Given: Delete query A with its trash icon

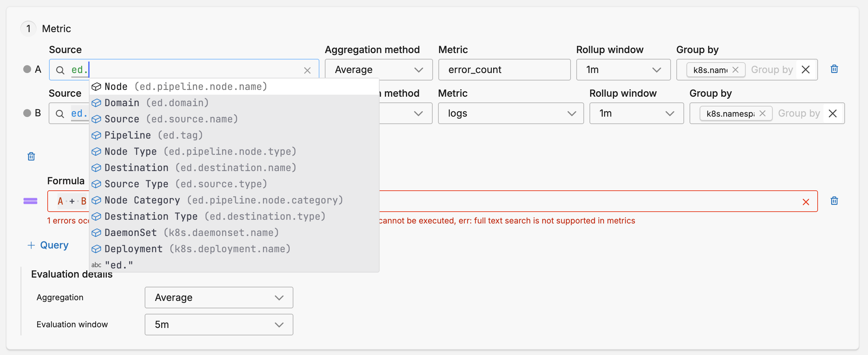Looking at the screenshot, I should click(834, 69).
